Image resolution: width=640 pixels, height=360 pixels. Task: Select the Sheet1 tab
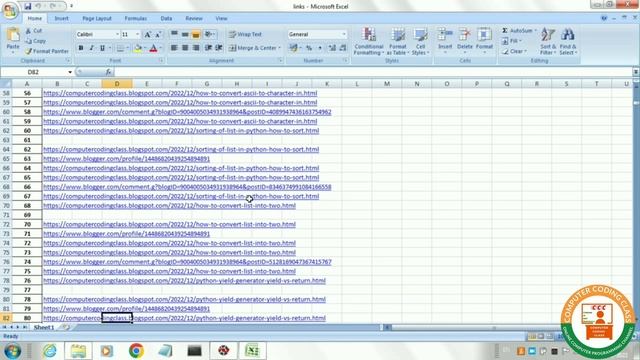coord(43,327)
